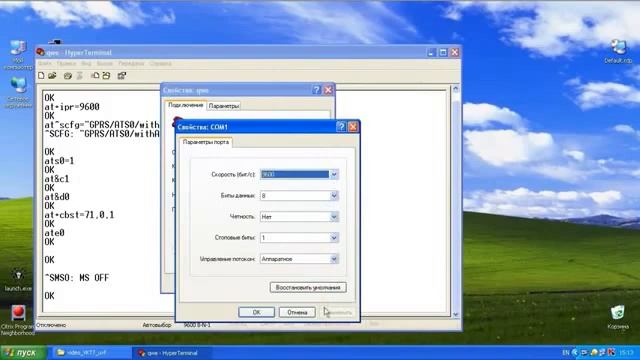Click the Call (connect) phone toolbar icon
640x360 pixels.
click(68, 76)
